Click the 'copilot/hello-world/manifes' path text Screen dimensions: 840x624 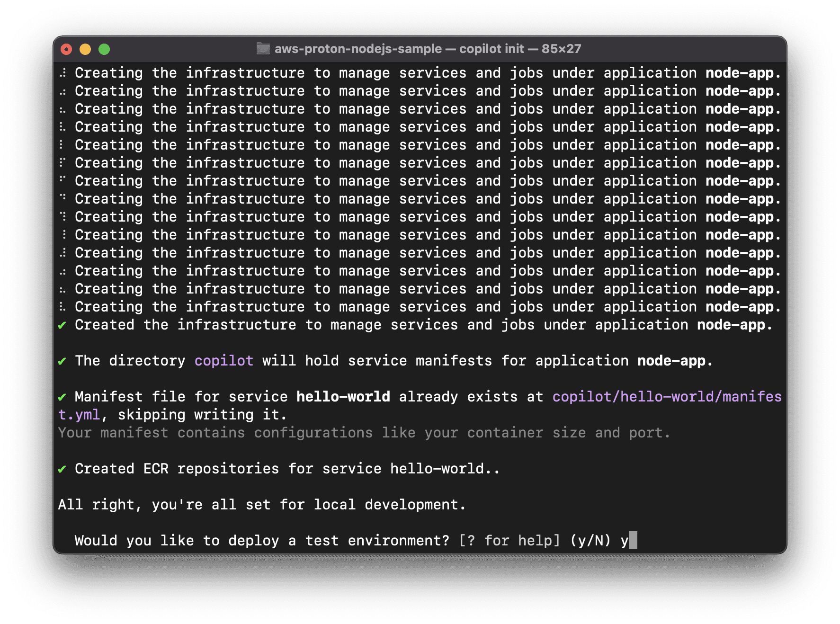(667, 396)
